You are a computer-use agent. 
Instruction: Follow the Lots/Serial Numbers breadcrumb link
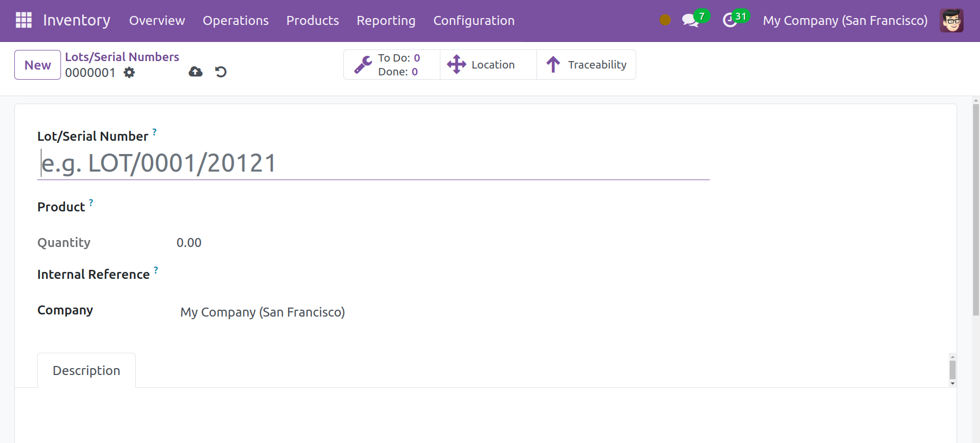click(122, 57)
